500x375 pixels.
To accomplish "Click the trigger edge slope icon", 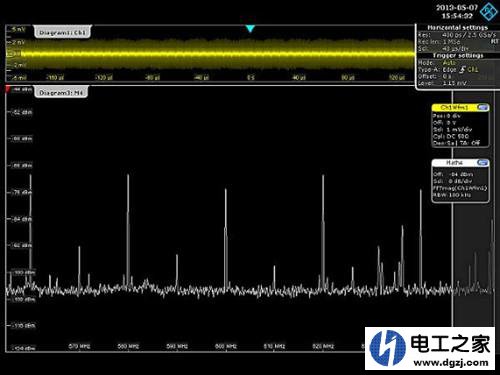I will 462,69.
